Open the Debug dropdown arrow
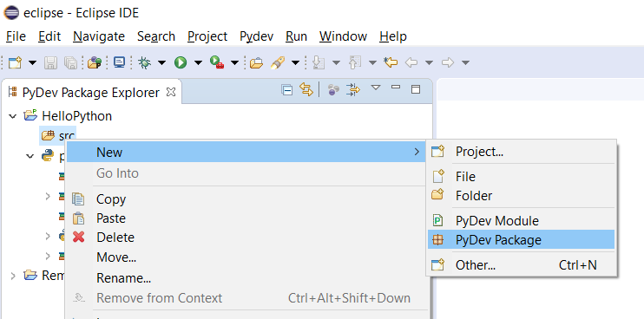644x319 pixels. click(161, 62)
